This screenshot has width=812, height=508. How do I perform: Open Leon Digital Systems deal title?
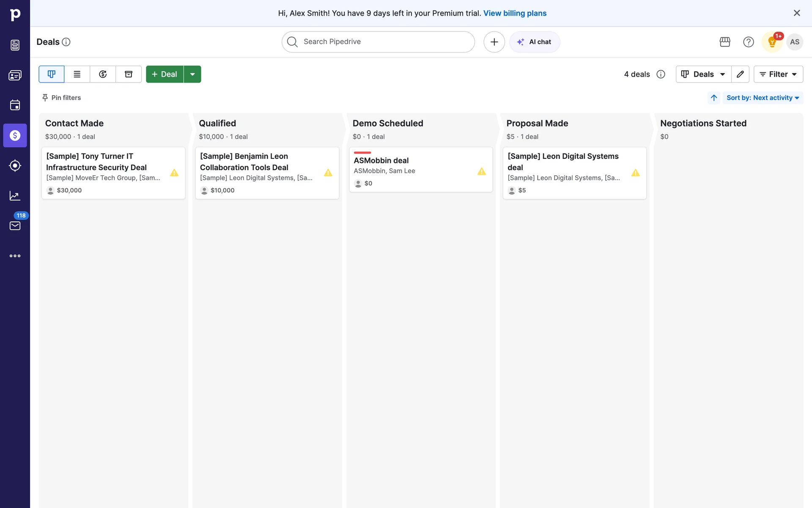[563, 162]
